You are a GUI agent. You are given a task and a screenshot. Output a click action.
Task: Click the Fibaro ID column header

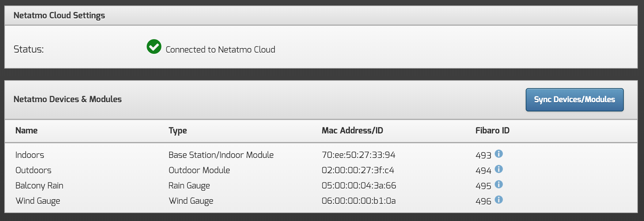click(x=492, y=130)
